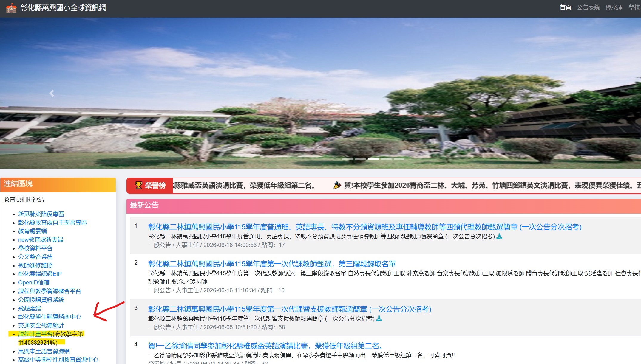Open announcement 4 賀!一乙徐渝晴同學 title

point(266,346)
